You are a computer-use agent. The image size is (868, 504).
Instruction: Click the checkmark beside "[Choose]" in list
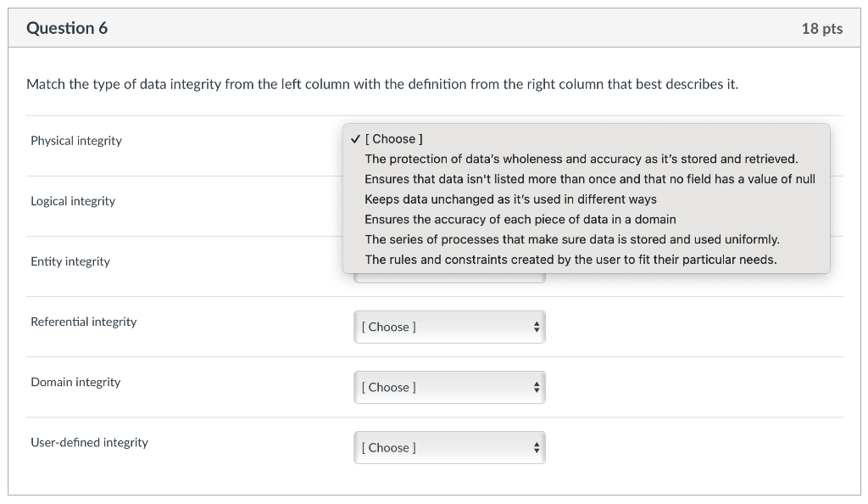point(355,139)
